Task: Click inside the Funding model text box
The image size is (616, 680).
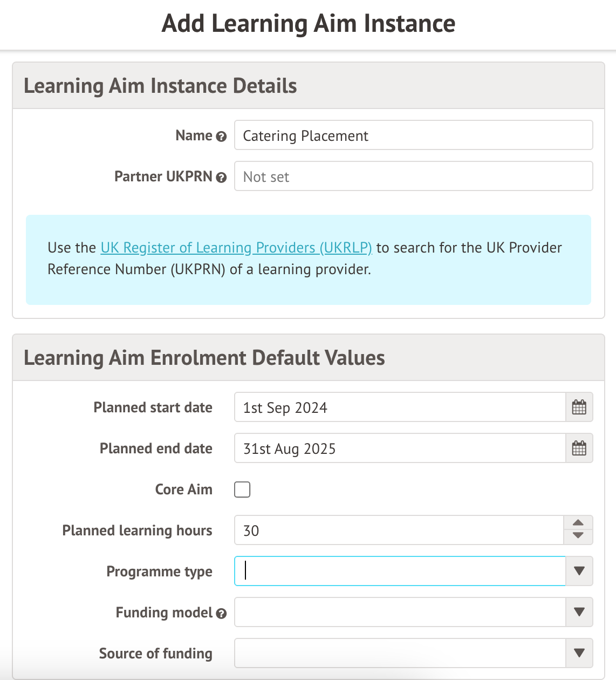Action: click(x=400, y=612)
